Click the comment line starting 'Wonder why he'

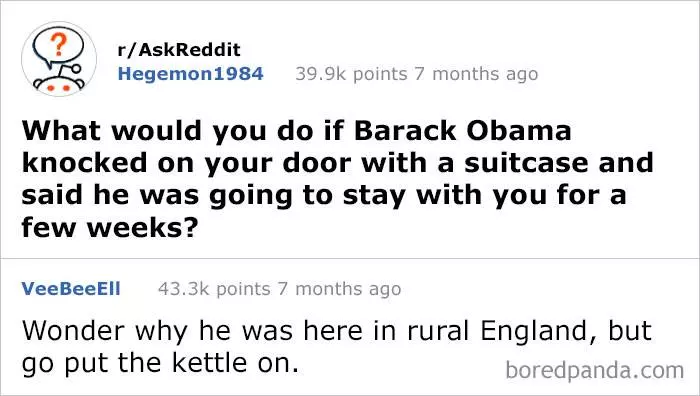pos(337,331)
